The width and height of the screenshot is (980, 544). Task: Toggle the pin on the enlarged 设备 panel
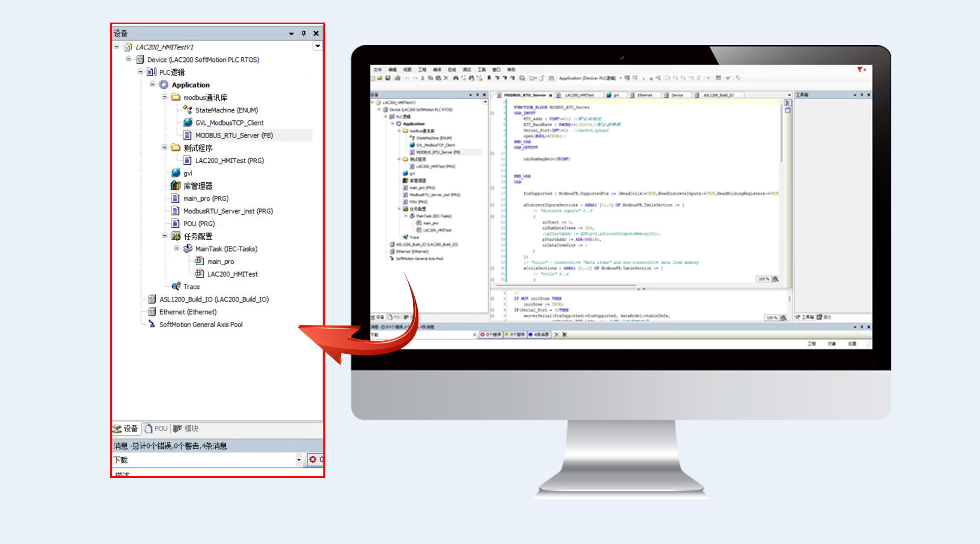[303, 33]
